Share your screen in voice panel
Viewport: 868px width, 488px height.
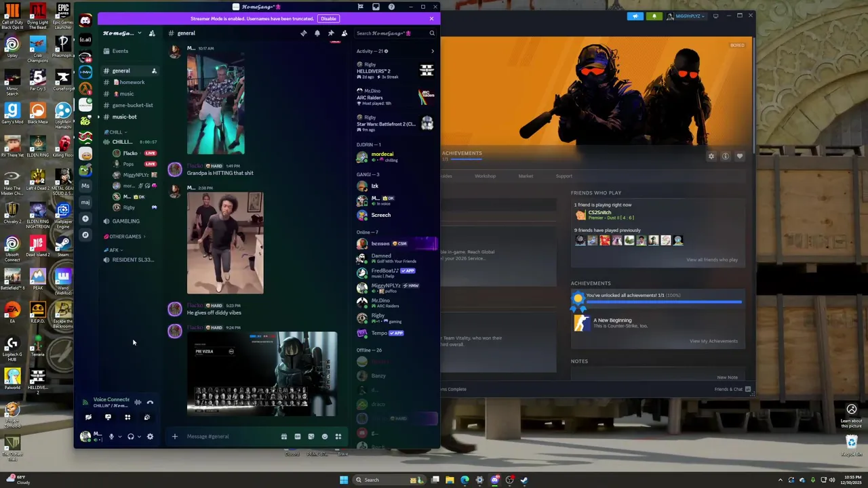108,418
